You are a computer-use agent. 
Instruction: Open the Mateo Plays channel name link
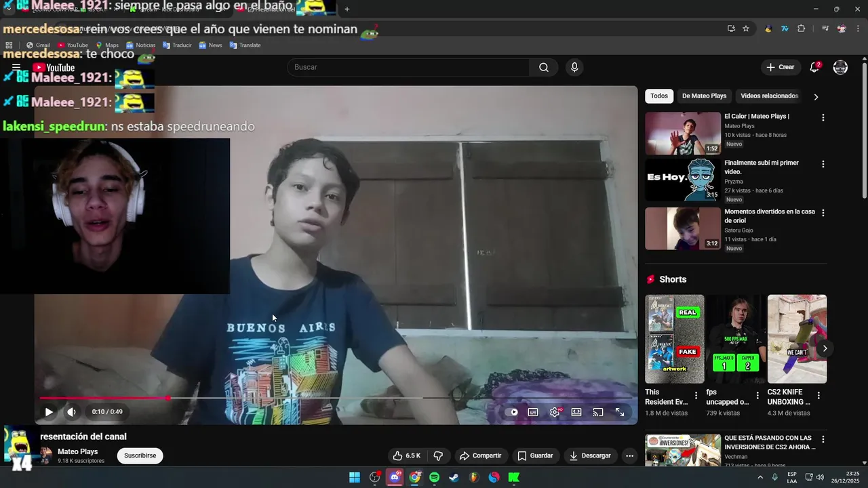tap(78, 451)
